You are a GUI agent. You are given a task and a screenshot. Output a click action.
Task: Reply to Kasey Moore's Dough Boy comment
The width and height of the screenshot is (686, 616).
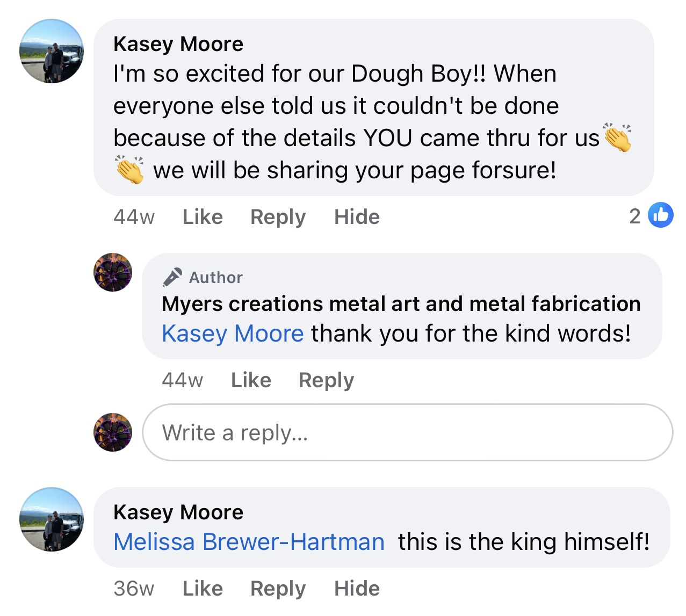[278, 217]
